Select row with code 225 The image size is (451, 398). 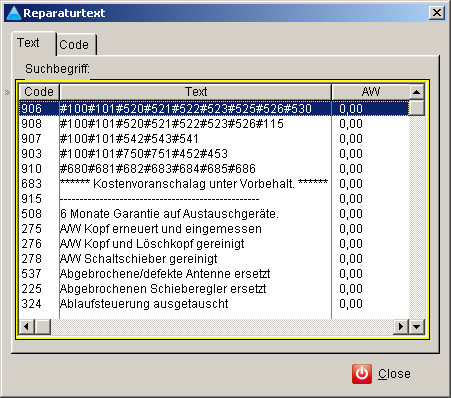tap(214, 289)
